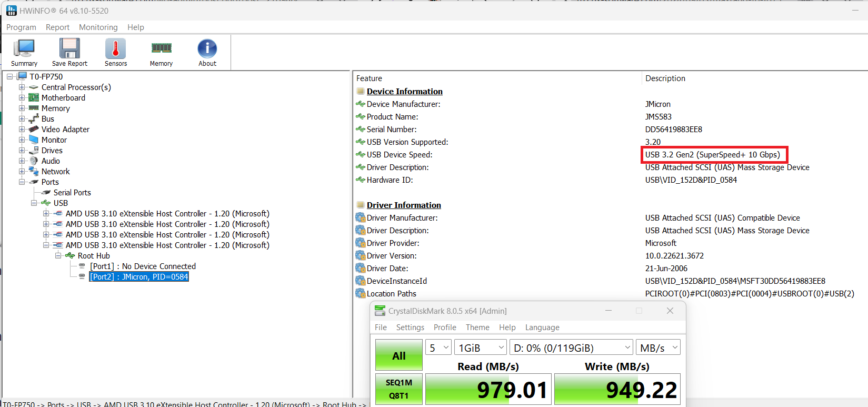This screenshot has height=407, width=868.
Task: Expand the Video Adapter node
Action: (22, 129)
